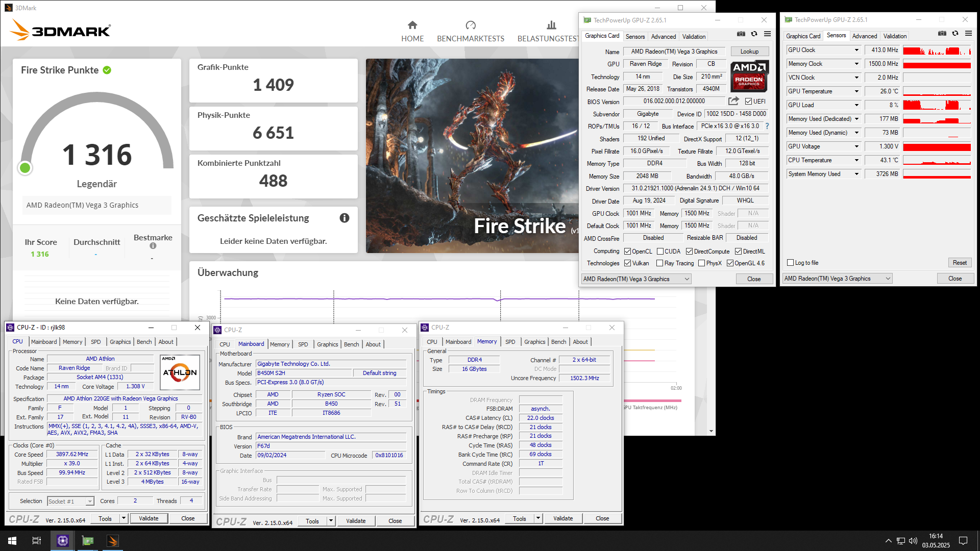Refresh sensors in right GPU-Z window

[955, 33]
